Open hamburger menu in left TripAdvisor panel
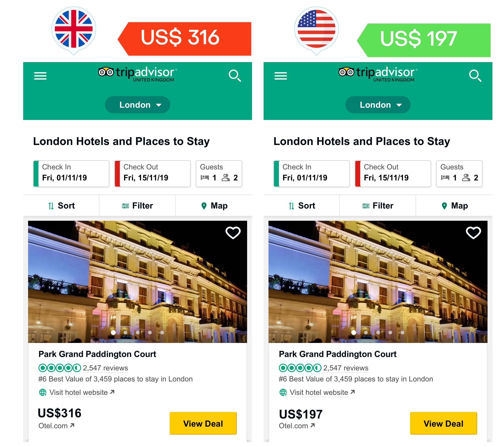 click(x=40, y=76)
